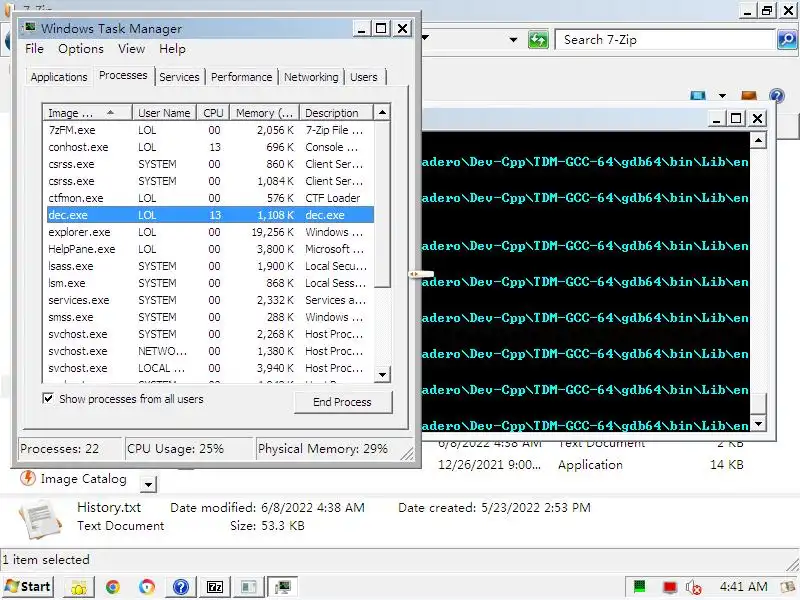Go to the Networking tab
This screenshot has height=600, width=800.
point(311,77)
